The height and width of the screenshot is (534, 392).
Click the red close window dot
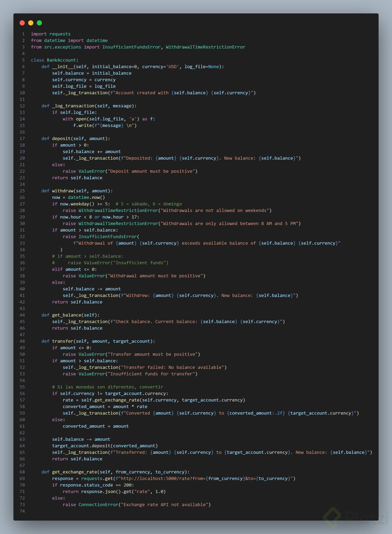(22, 23)
